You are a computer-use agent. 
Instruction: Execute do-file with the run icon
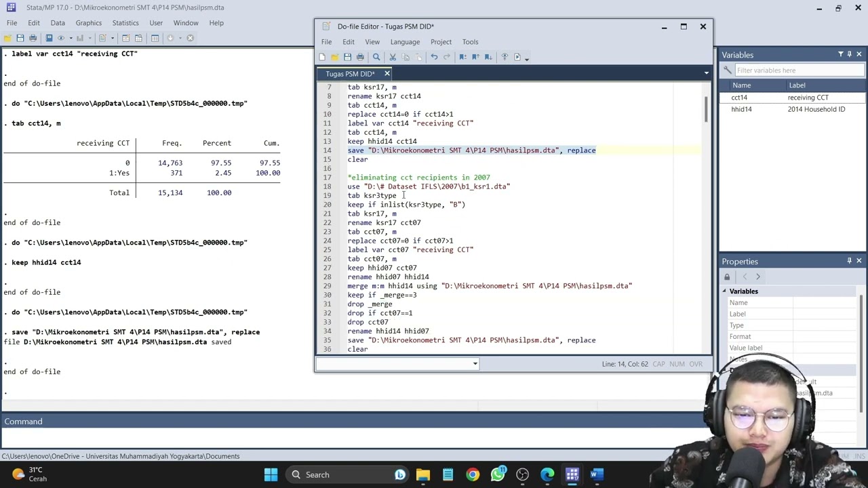point(517,57)
